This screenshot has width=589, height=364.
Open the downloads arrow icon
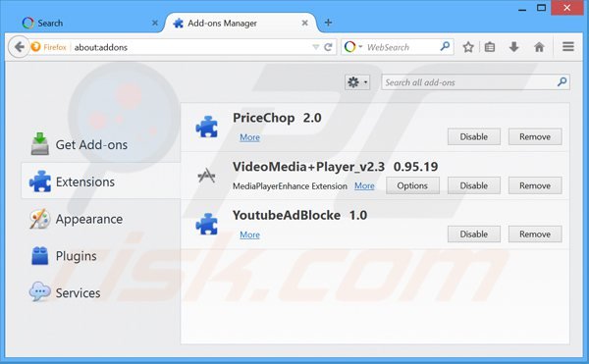(x=513, y=47)
